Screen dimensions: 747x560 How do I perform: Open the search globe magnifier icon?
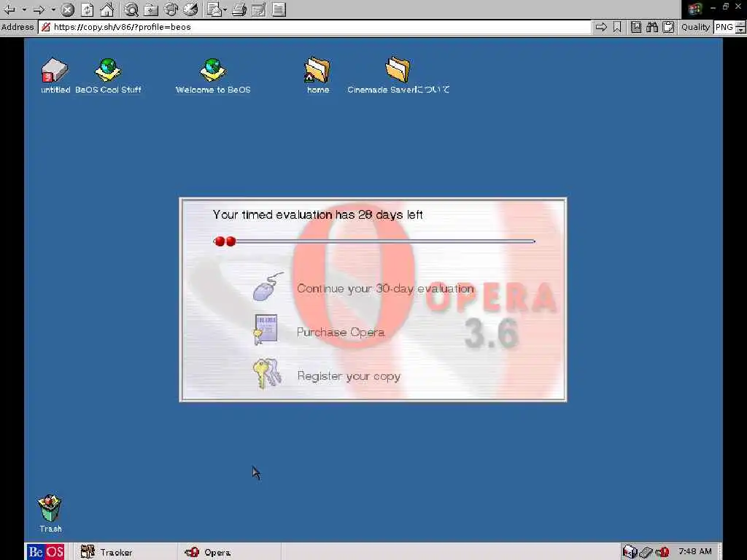point(131,9)
